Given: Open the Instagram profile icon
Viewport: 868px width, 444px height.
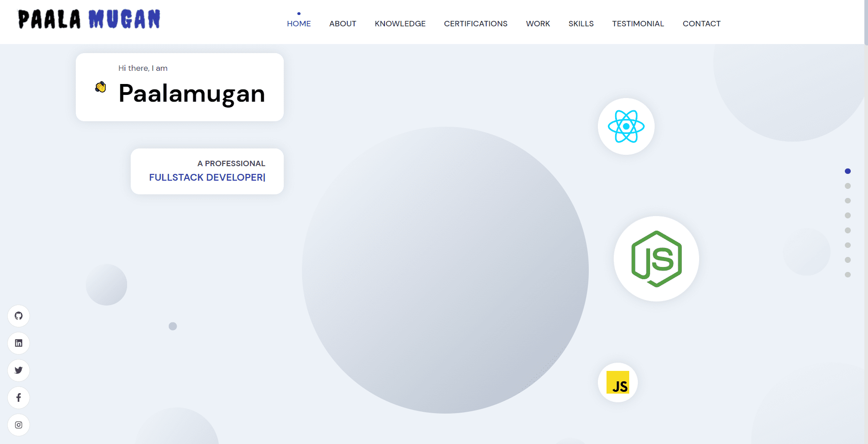Looking at the screenshot, I should point(19,425).
